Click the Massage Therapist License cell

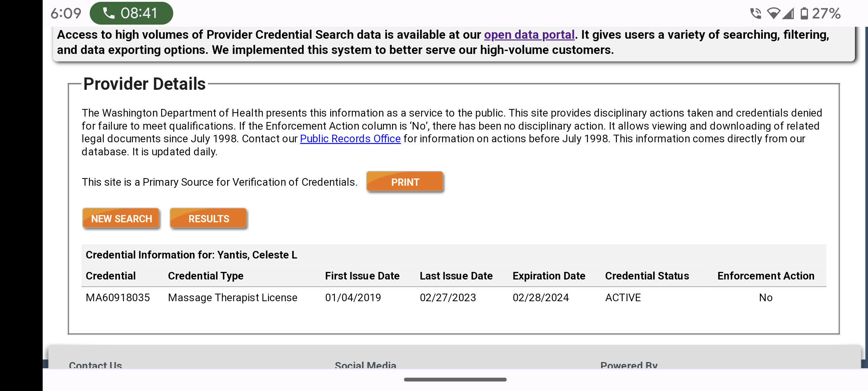(233, 298)
